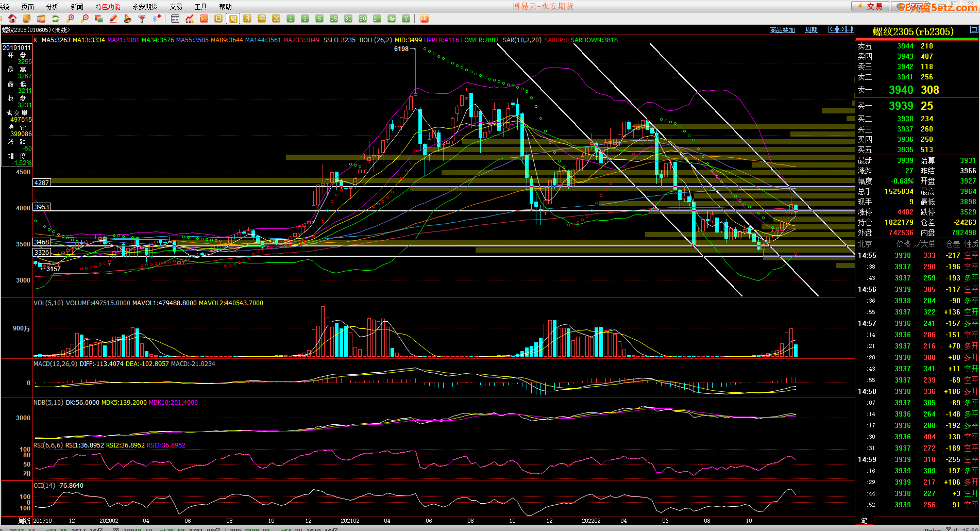The image size is (980, 531).
Task: Open the F10 fundamentals info icon
Action: point(41,19)
